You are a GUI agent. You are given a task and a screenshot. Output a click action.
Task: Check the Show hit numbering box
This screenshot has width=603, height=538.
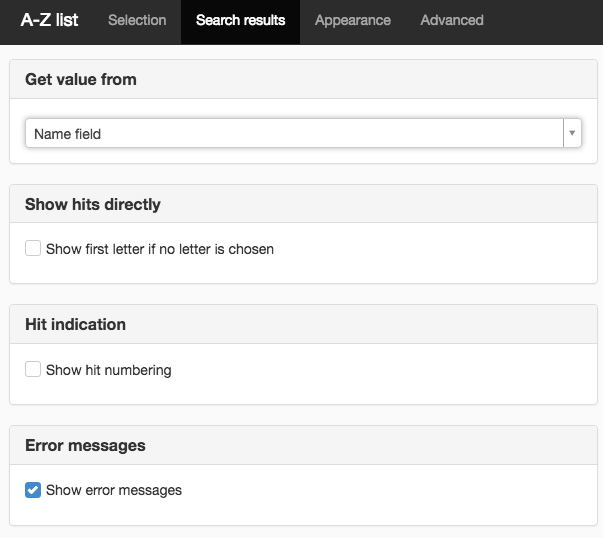point(33,369)
